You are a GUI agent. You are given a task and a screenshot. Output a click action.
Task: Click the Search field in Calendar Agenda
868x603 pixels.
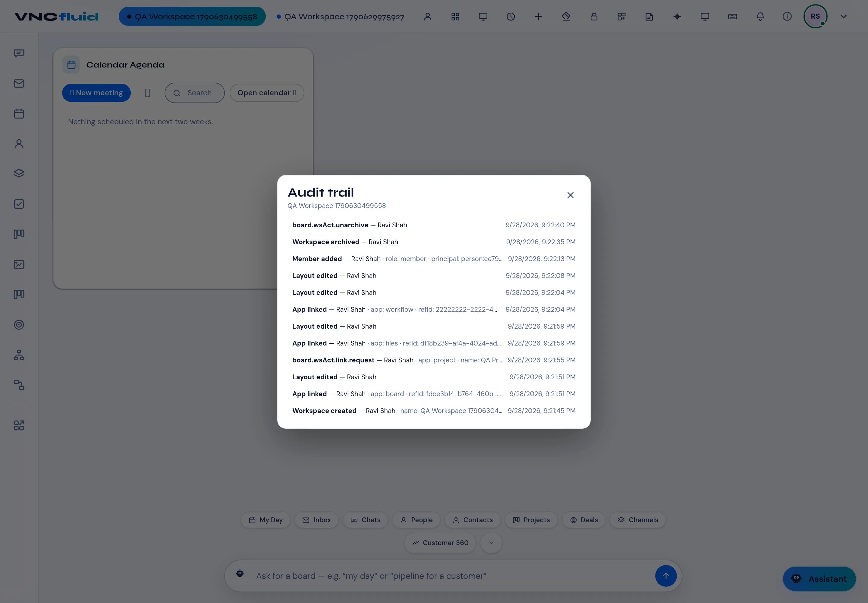point(194,93)
